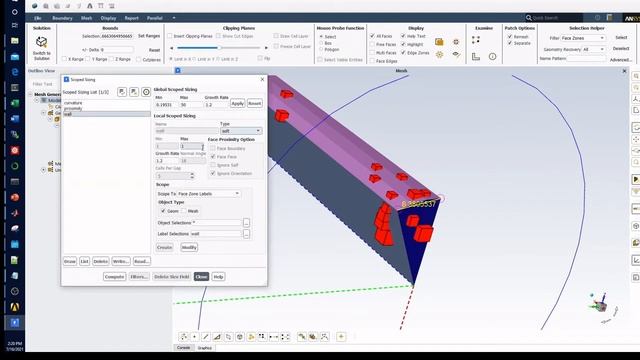Click the Draw button
The image size is (640, 360).
70,261
